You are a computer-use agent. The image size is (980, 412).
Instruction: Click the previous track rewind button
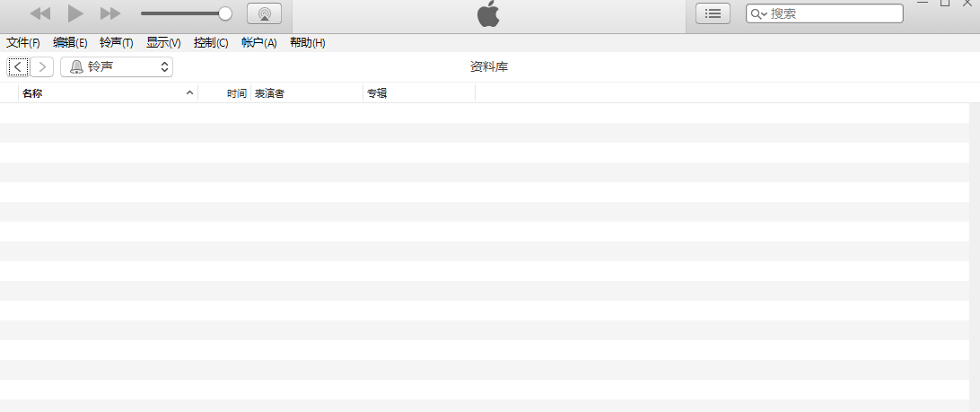[x=40, y=13]
